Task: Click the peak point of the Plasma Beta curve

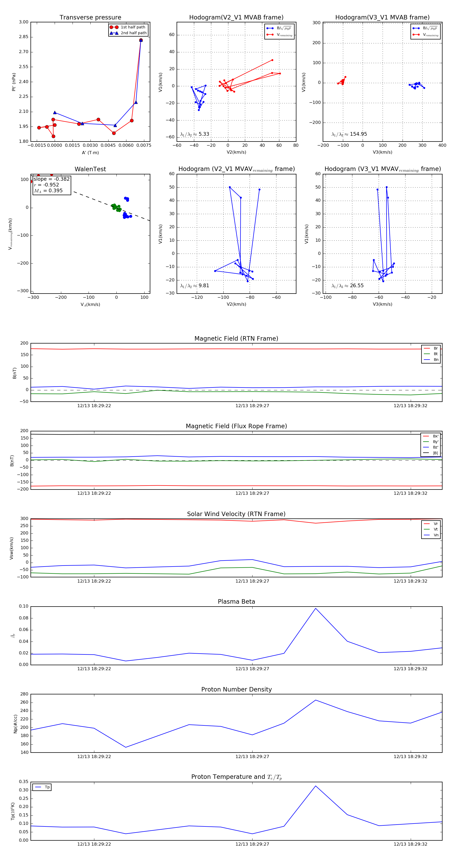Action: coord(315,609)
